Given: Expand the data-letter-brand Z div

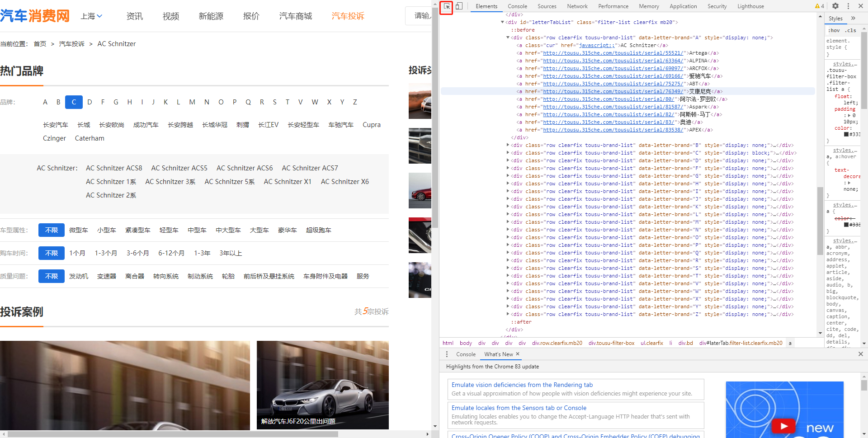Looking at the screenshot, I should (508, 314).
